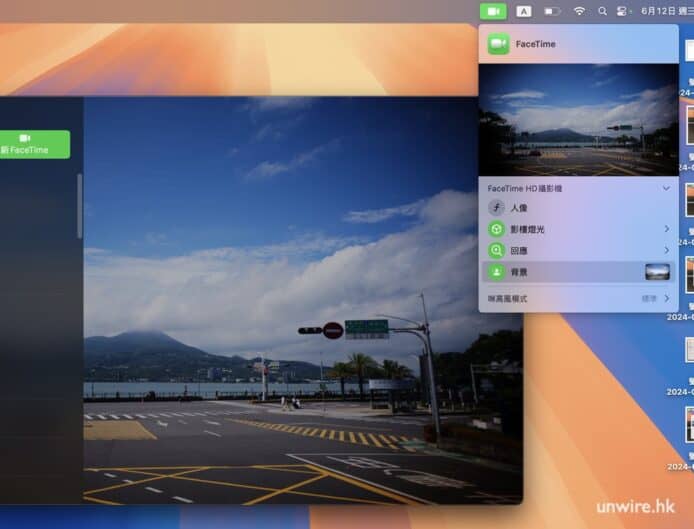Screen dimensions: 694x529
Task: Check the battery status icon
Action: click(552, 11)
